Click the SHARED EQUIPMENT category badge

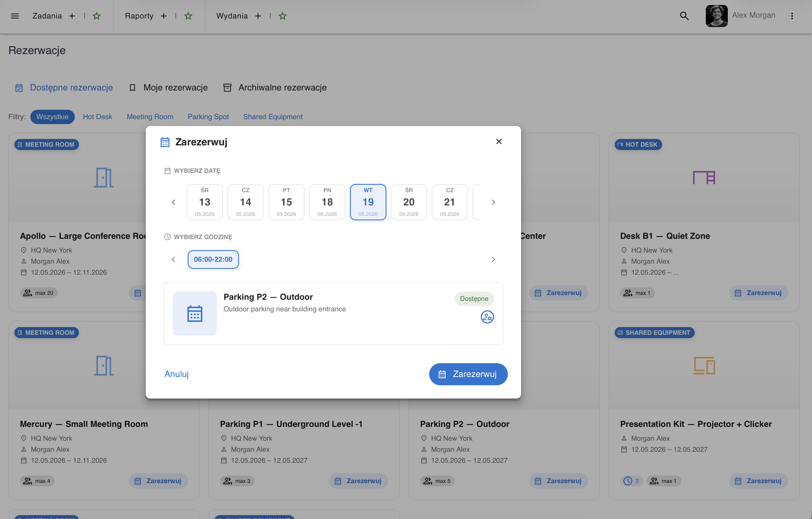pos(654,333)
